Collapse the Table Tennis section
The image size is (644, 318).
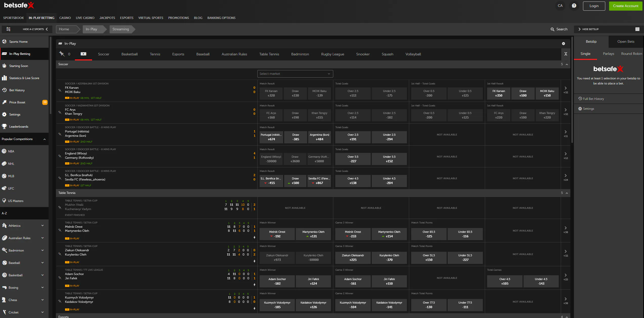pos(567,193)
